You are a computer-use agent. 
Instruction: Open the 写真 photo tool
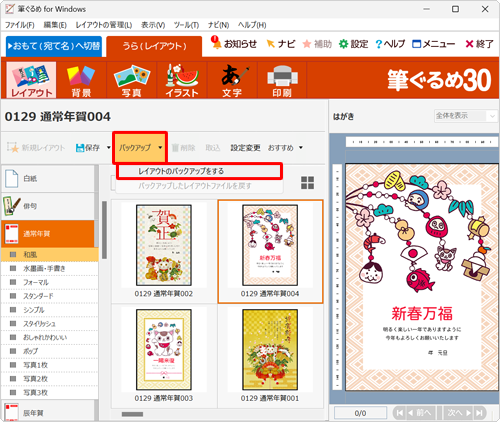(132, 80)
